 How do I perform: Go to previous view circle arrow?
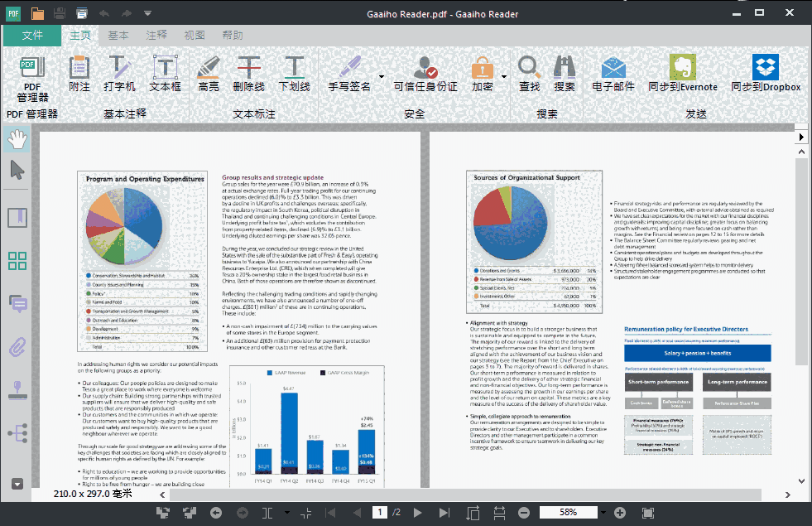click(x=216, y=513)
